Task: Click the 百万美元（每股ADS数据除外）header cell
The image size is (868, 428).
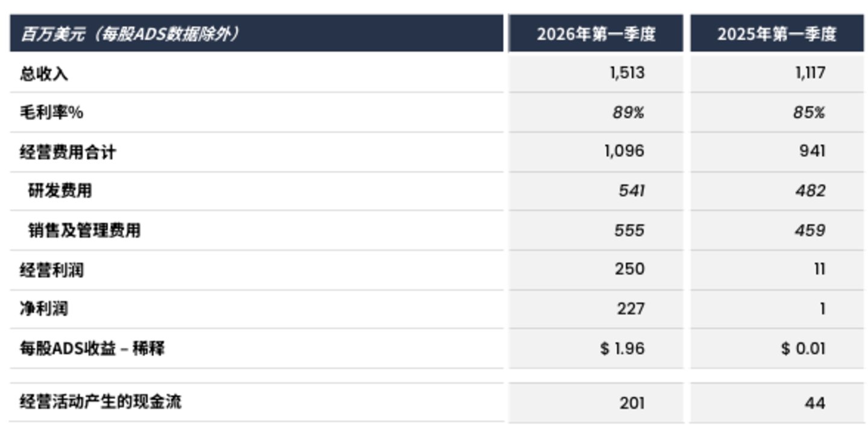Action: pyautogui.click(x=256, y=34)
